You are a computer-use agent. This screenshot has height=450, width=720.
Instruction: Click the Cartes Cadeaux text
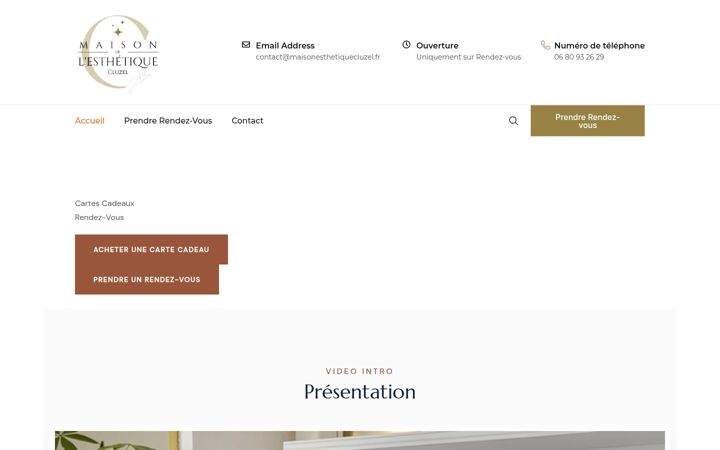point(105,203)
